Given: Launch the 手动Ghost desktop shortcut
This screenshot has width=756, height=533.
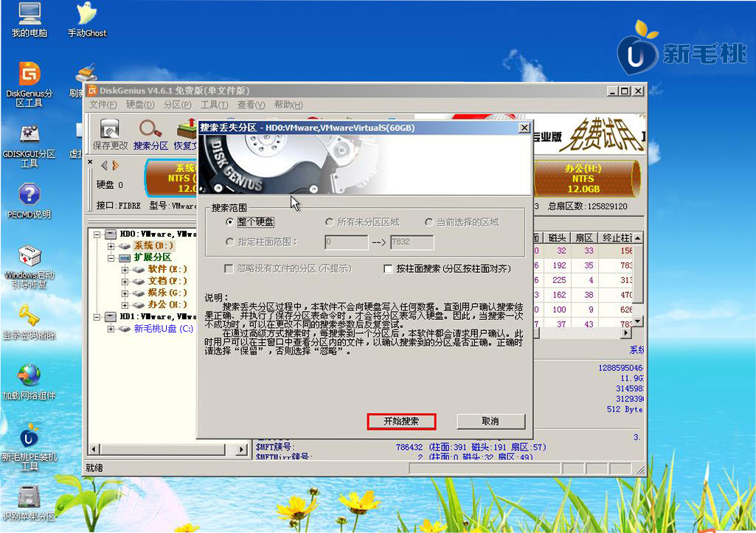Looking at the screenshot, I should coord(87,20).
